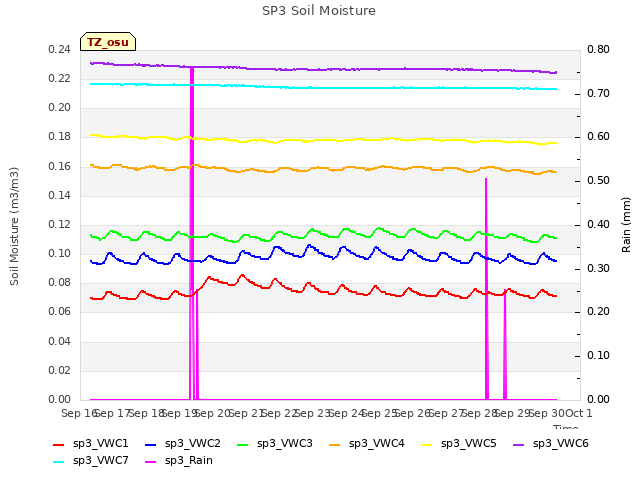Toggle the sp3_VWC7 legend entry
This screenshot has height=480, width=640.
click(91, 461)
